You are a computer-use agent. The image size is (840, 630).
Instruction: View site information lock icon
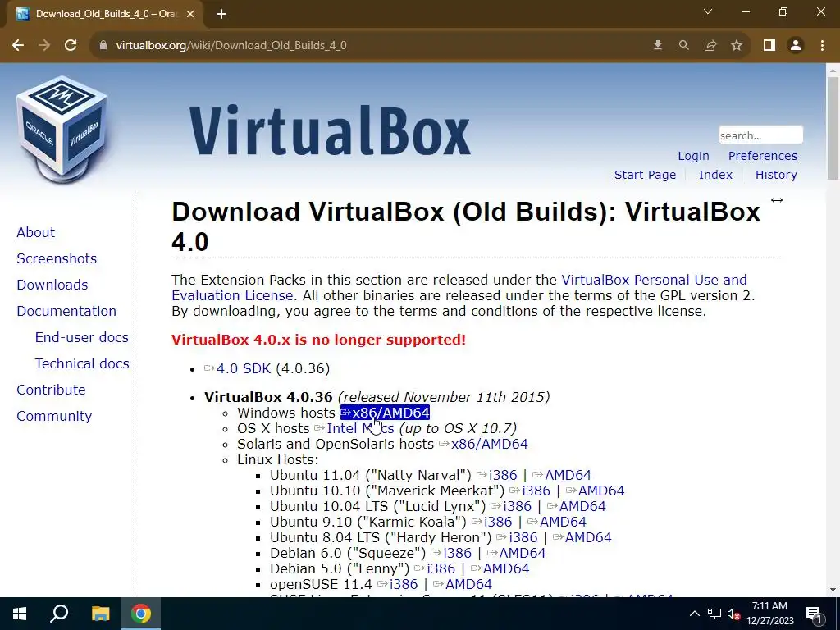(x=103, y=46)
